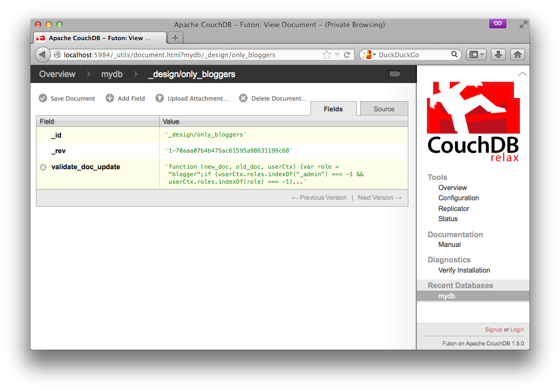Open the downloads arrow button
The width and height of the screenshot is (560, 392).
(x=498, y=55)
